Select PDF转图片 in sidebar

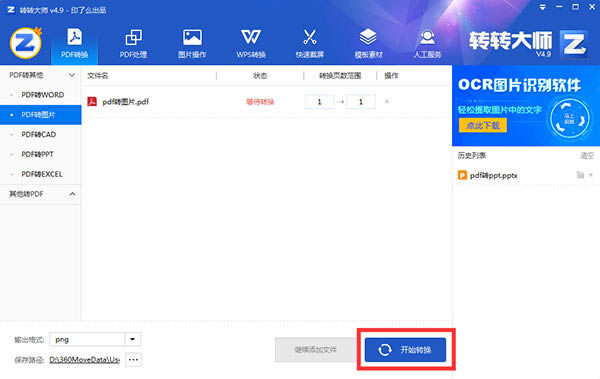pyautogui.click(x=41, y=114)
